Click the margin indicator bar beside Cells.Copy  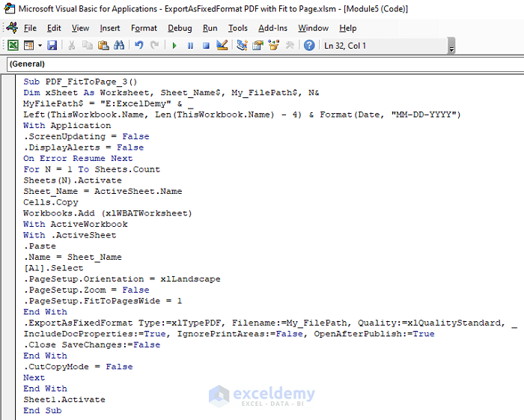(x=8, y=202)
